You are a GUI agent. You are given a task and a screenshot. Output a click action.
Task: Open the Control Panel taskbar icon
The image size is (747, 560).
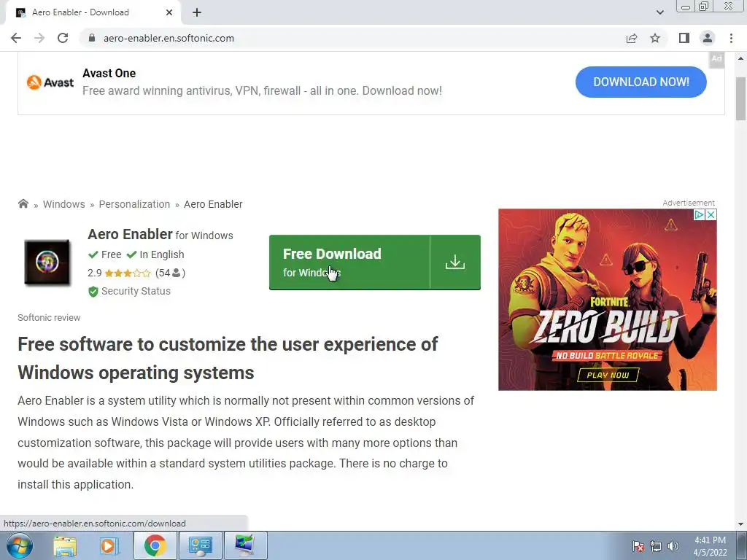click(x=200, y=545)
